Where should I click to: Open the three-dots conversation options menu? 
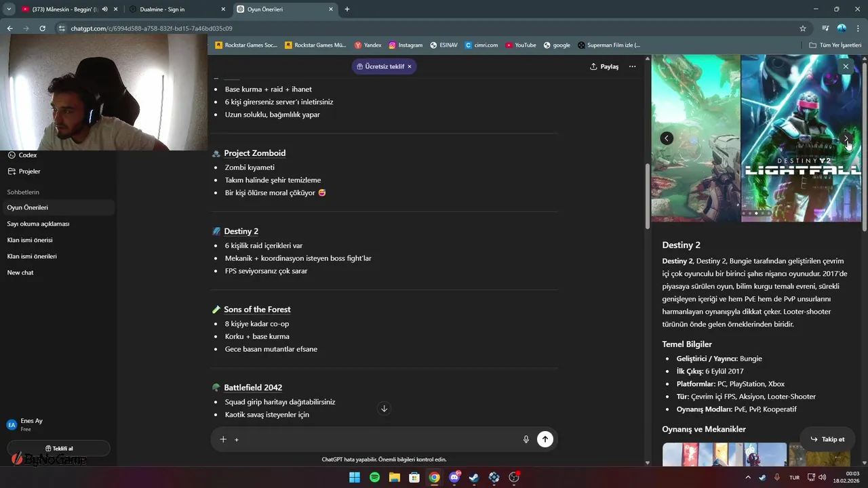(632, 66)
